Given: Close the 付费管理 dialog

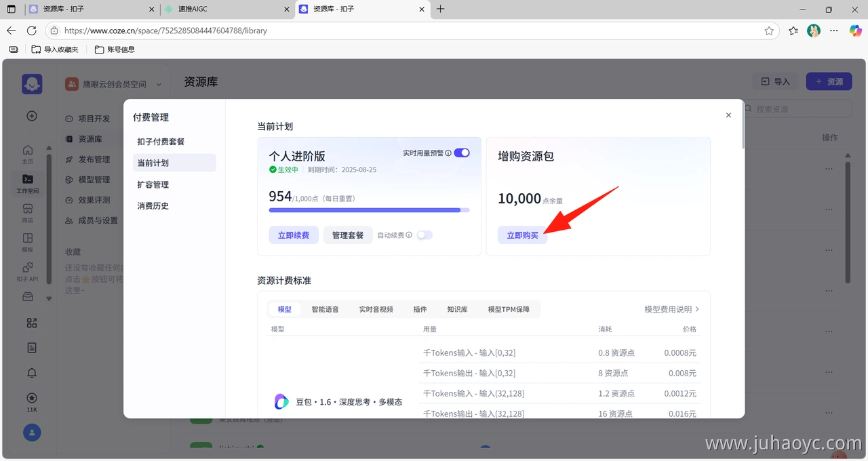Looking at the screenshot, I should click(728, 115).
